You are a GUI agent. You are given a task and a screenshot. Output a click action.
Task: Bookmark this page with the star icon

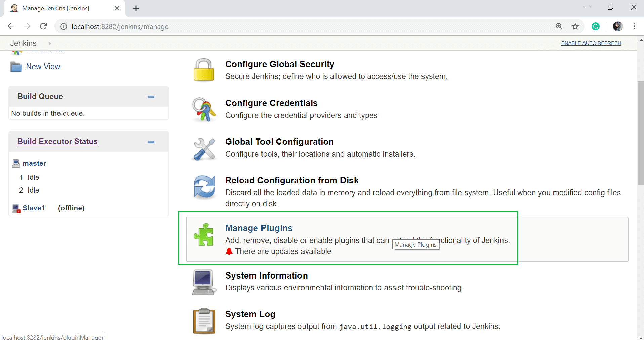(575, 26)
